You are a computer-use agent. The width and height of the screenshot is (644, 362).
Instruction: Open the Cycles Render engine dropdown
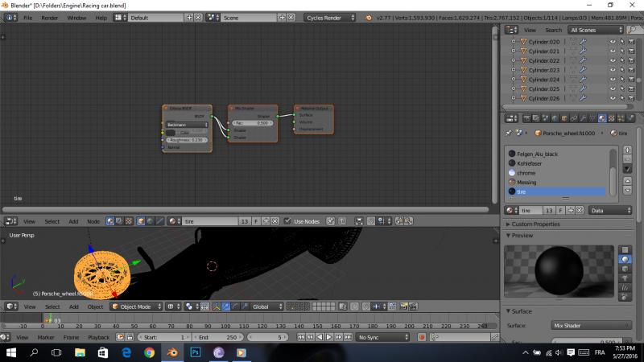tap(328, 17)
